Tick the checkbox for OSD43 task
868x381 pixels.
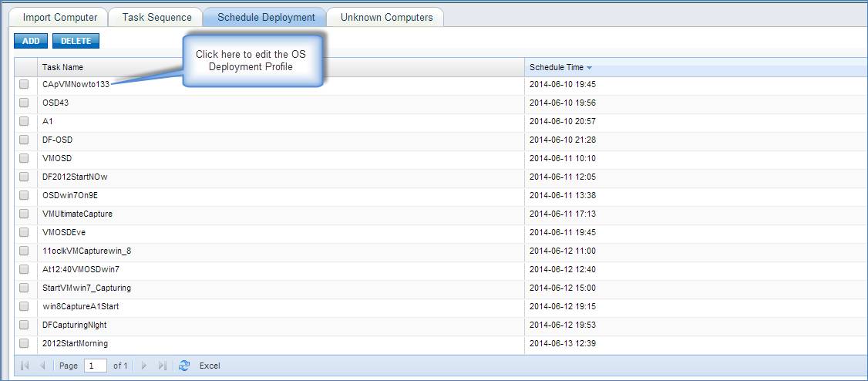(24, 103)
